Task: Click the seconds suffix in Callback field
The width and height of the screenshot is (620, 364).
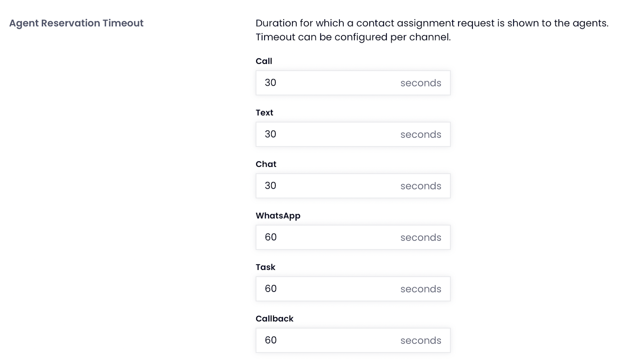Action: (x=421, y=340)
